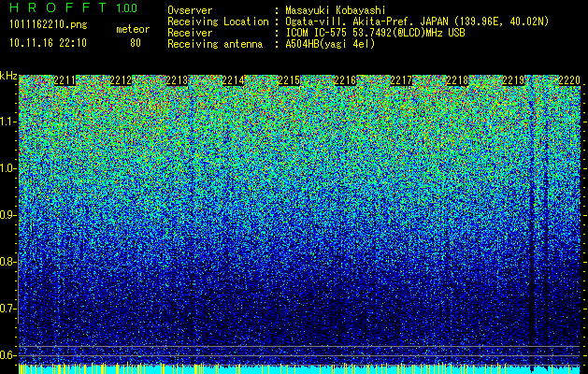Screen dimensions: 588x374
Task: Click the A504HB(yagi 4el) antenna text
Action: pyautogui.click(x=330, y=44)
